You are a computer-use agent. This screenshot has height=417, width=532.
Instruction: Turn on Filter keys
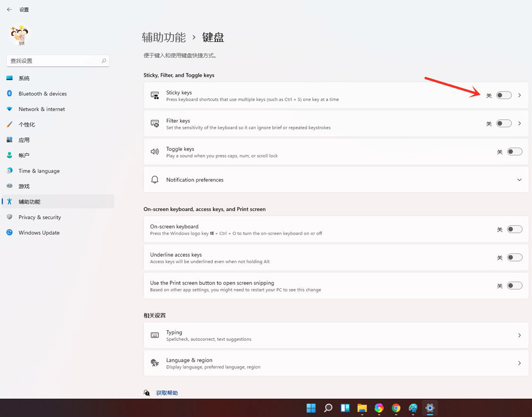tap(503, 123)
